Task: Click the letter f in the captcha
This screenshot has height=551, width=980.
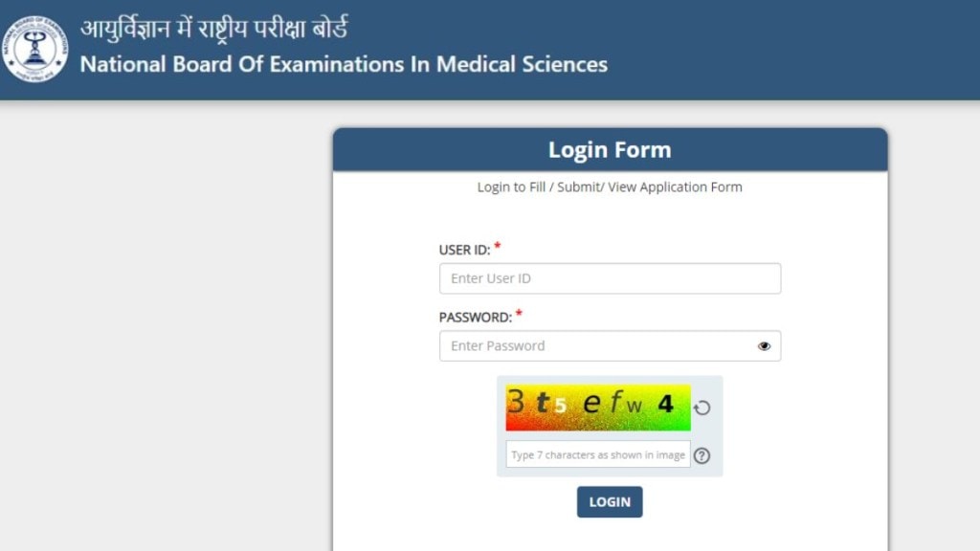Action: (x=615, y=403)
